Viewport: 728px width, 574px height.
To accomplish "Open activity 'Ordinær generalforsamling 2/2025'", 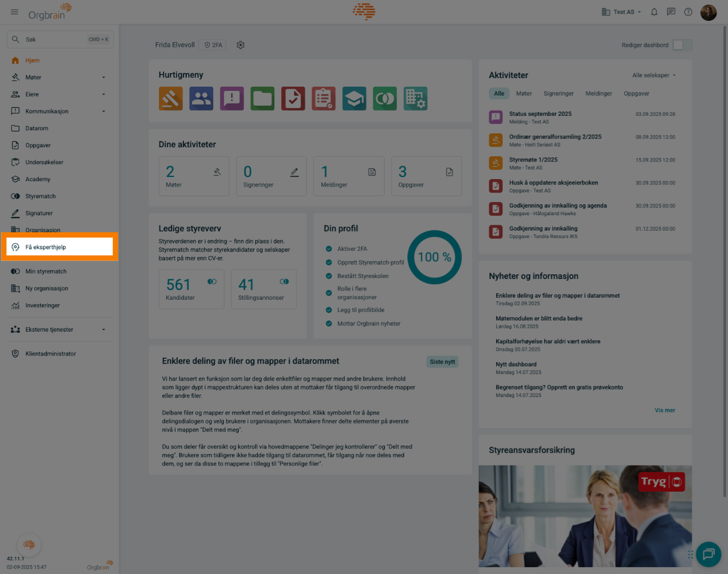I will coord(582,140).
